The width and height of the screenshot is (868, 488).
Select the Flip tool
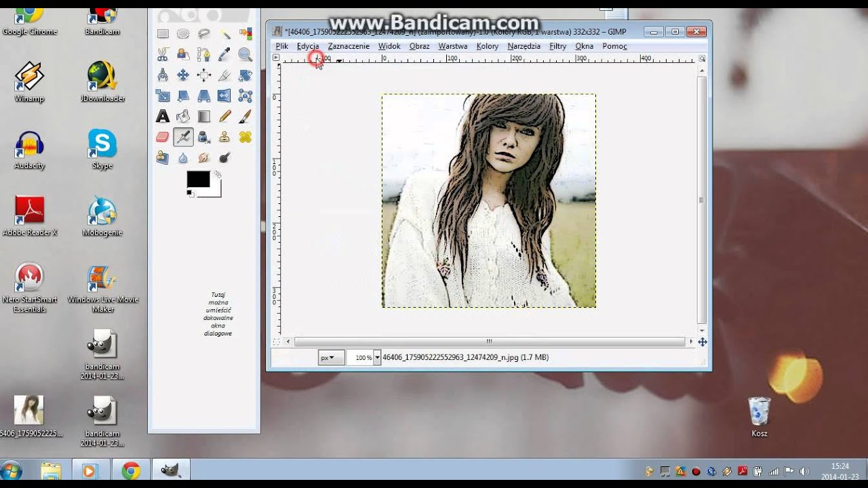click(224, 96)
